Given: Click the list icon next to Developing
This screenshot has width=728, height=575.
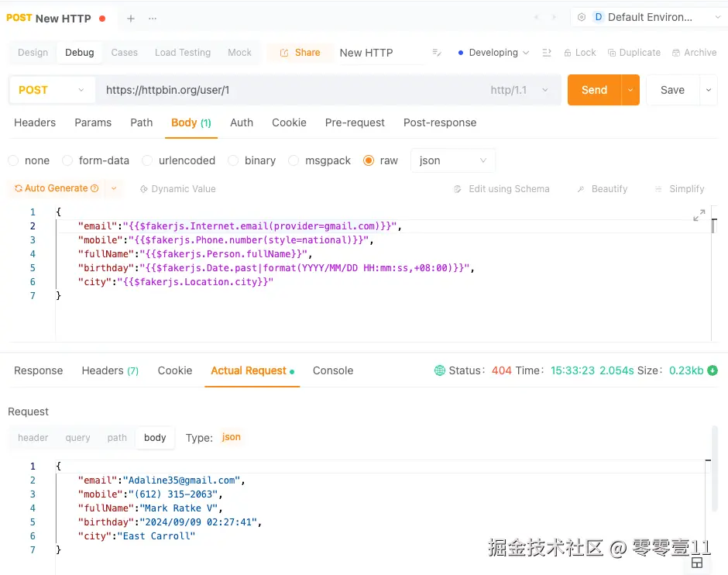Looking at the screenshot, I should (547, 53).
